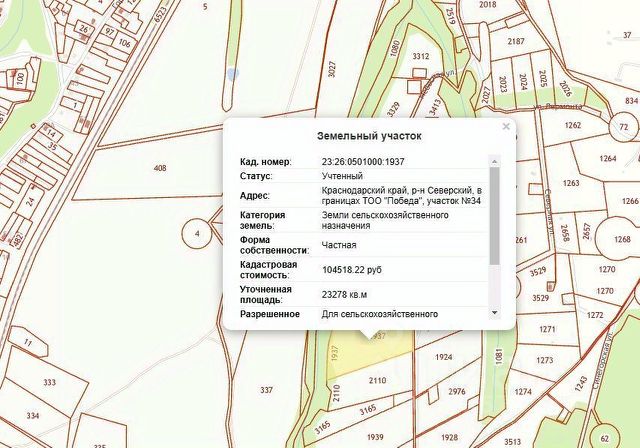
Task: Select parcel 1272 on the map
Action: click(595, 315)
